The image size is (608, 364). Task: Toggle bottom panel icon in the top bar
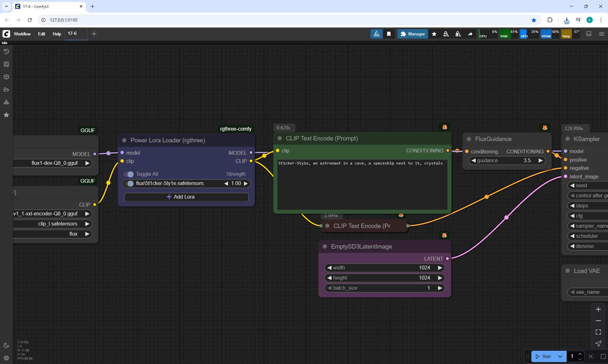(589, 34)
